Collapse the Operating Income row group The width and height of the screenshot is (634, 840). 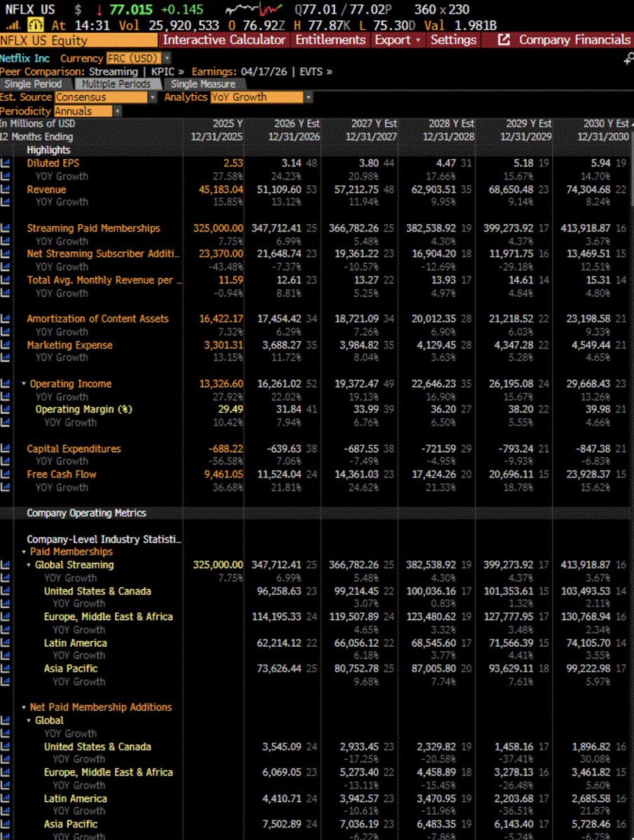[x=24, y=384]
